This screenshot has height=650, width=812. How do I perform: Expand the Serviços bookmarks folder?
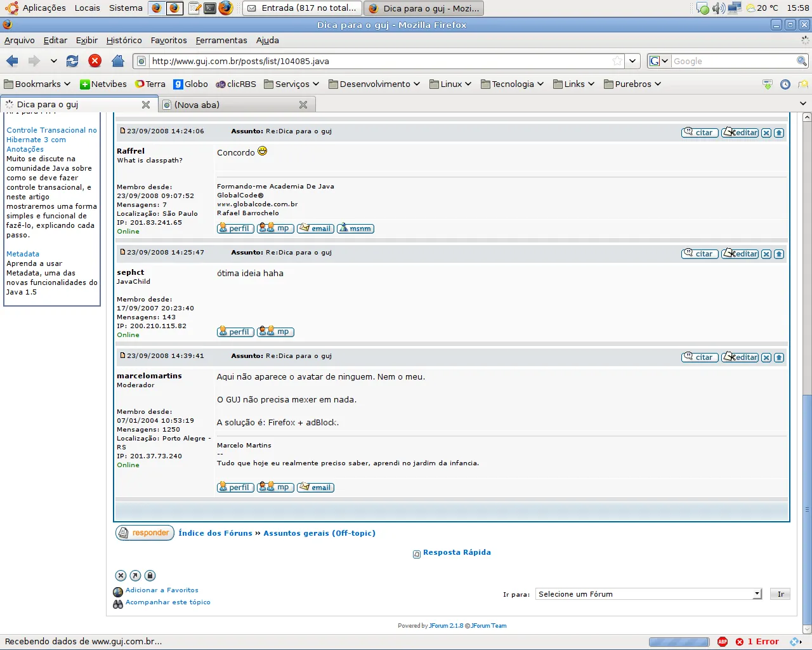click(292, 84)
